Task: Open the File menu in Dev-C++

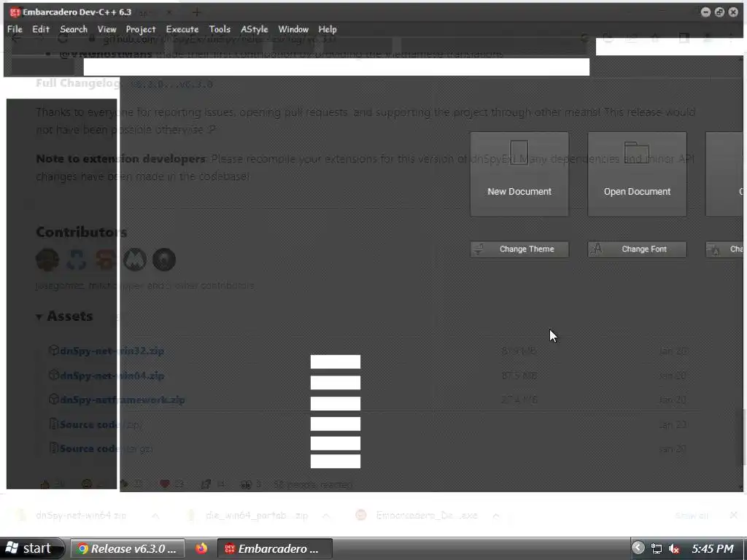Action: [x=15, y=29]
